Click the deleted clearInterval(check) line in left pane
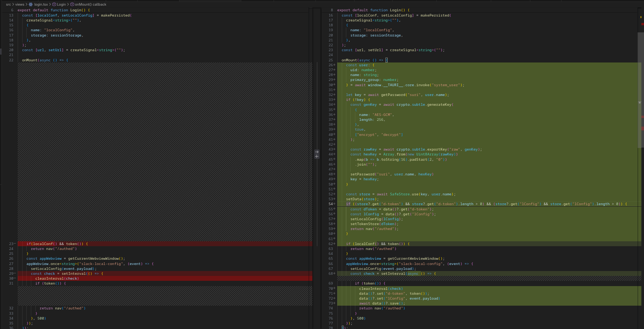644x329 pixels. coord(57,279)
